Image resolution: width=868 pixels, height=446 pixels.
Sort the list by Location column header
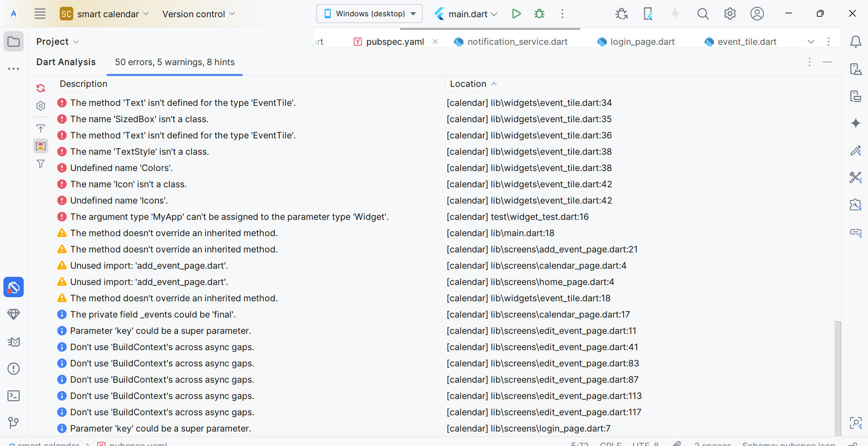[468, 84]
